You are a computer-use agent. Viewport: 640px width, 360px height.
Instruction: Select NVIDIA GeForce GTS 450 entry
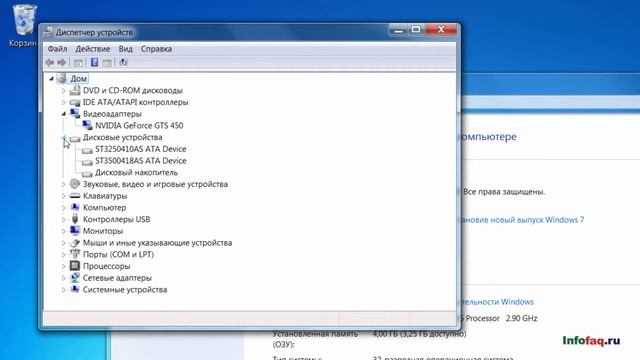click(x=139, y=126)
